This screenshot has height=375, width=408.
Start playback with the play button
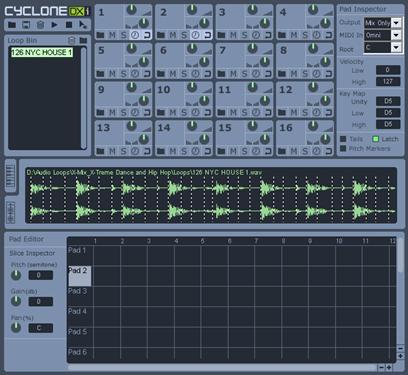click(x=55, y=25)
